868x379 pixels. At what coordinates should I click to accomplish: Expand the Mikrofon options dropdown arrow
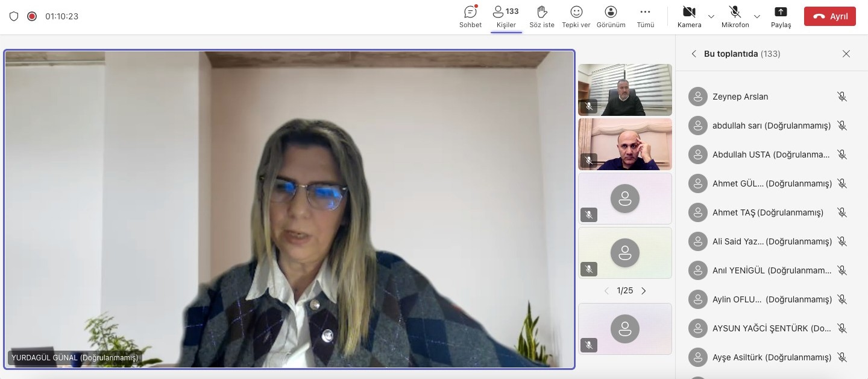coord(757,16)
